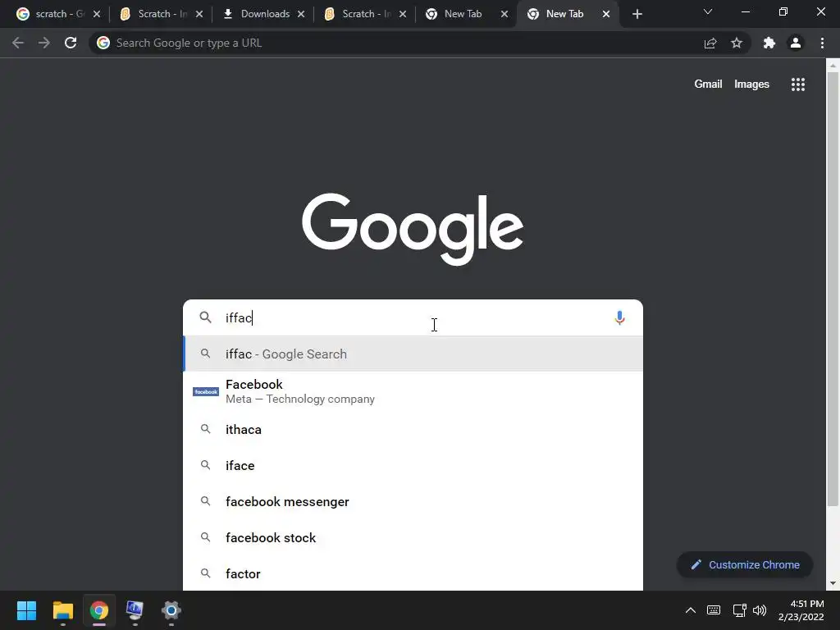Select the 'iface' suggestion

pos(413,466)
